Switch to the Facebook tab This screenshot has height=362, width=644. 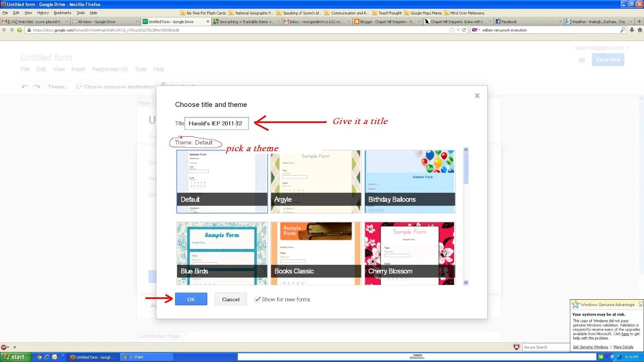pos(528,22)
